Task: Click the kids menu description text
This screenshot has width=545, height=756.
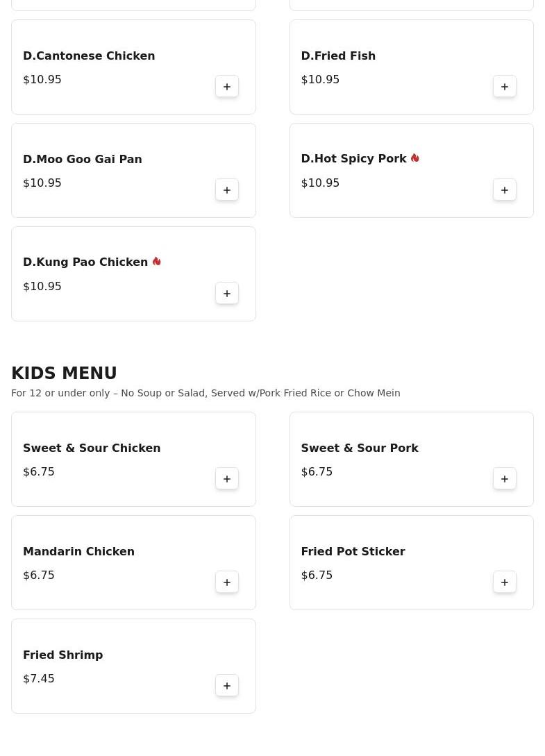Action: pyautogui.click(x=206, y=393)
